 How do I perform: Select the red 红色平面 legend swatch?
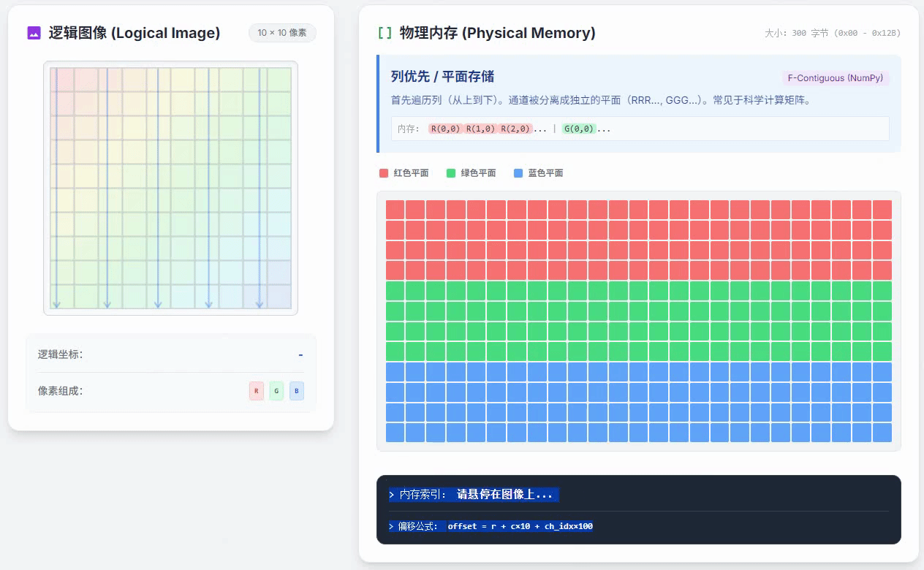[x=384, y=172]
